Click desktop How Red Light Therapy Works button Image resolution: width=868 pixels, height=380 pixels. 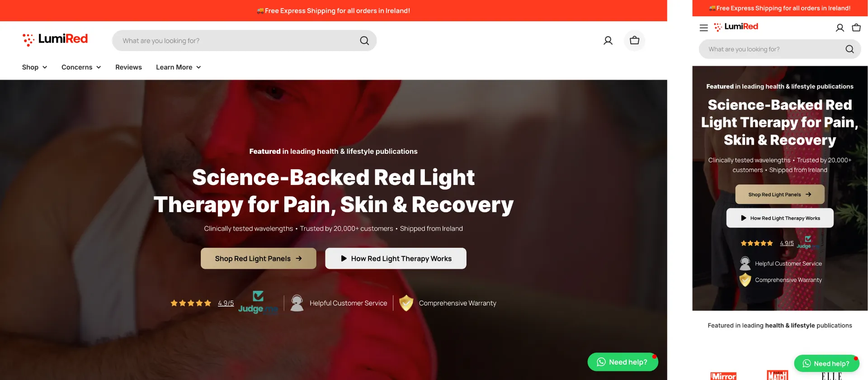tap(396, 258)
